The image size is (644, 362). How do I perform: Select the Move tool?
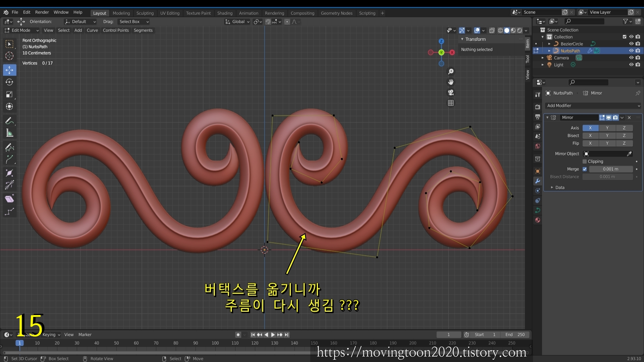click(9, 70)
